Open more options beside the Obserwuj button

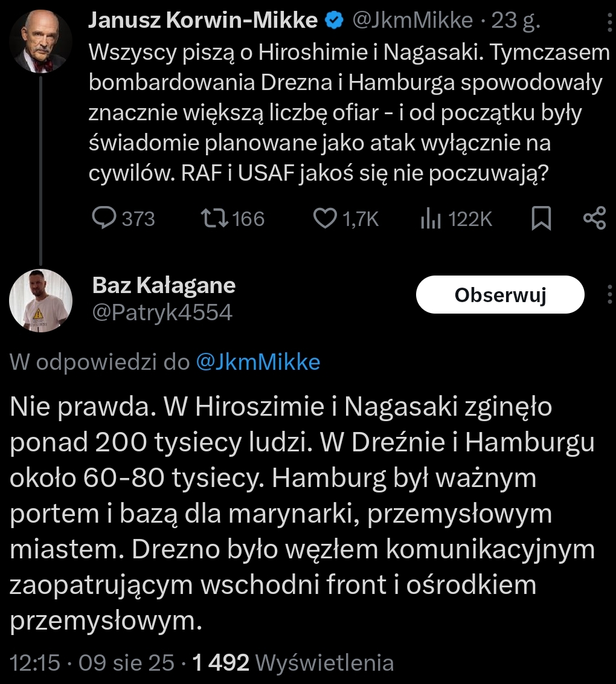click(x=608, y=294)
